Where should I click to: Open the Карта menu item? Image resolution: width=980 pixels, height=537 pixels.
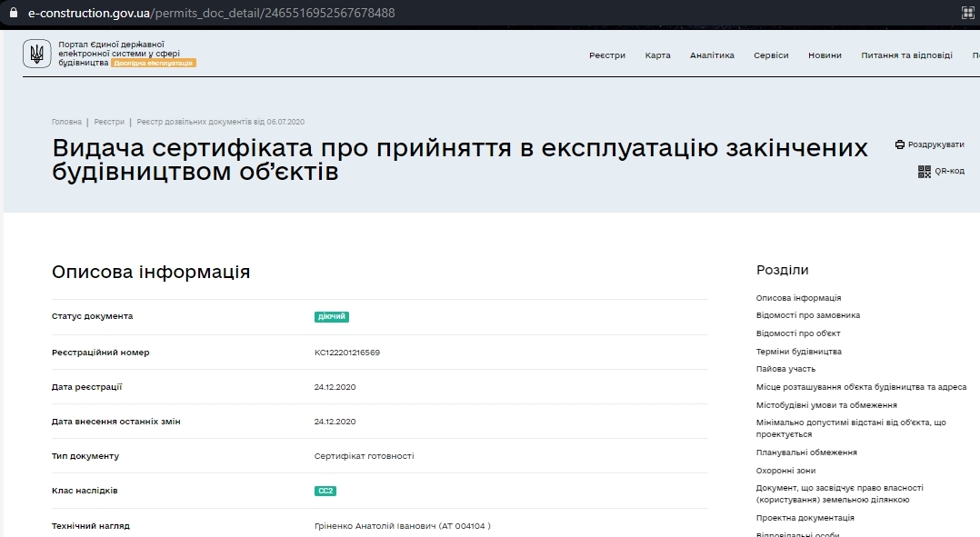pos(657,55)
